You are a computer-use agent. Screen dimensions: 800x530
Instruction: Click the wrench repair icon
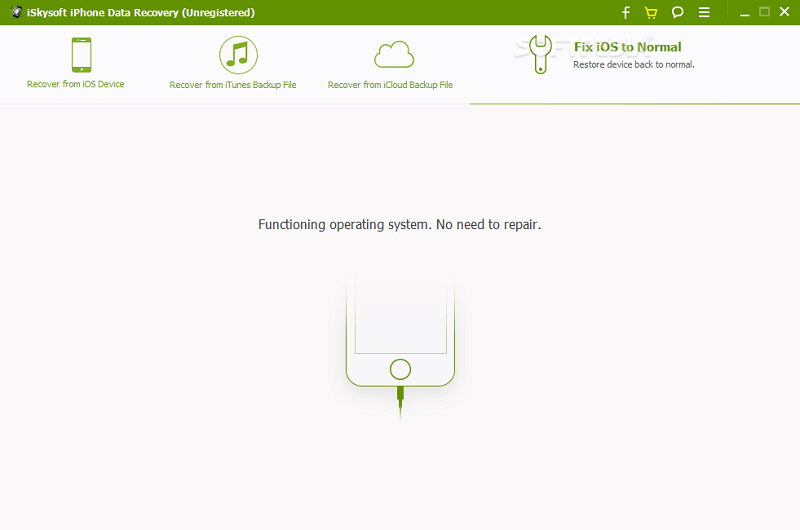540,54
